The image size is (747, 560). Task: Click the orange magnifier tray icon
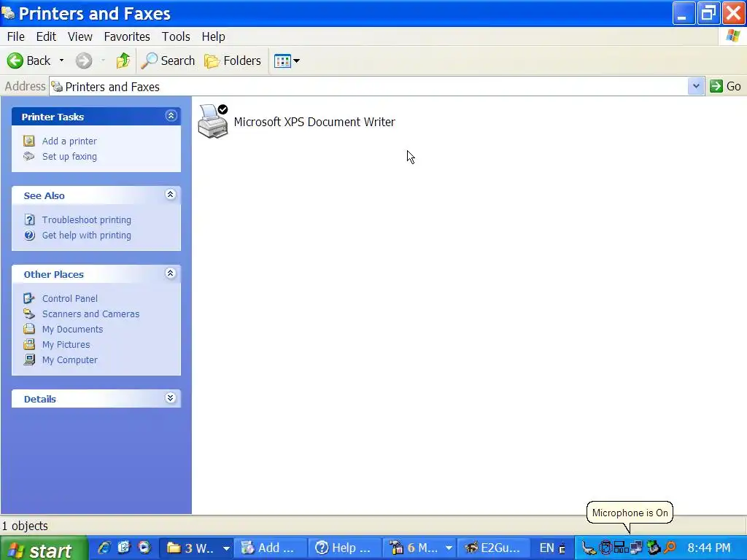[x=670, y=548]
